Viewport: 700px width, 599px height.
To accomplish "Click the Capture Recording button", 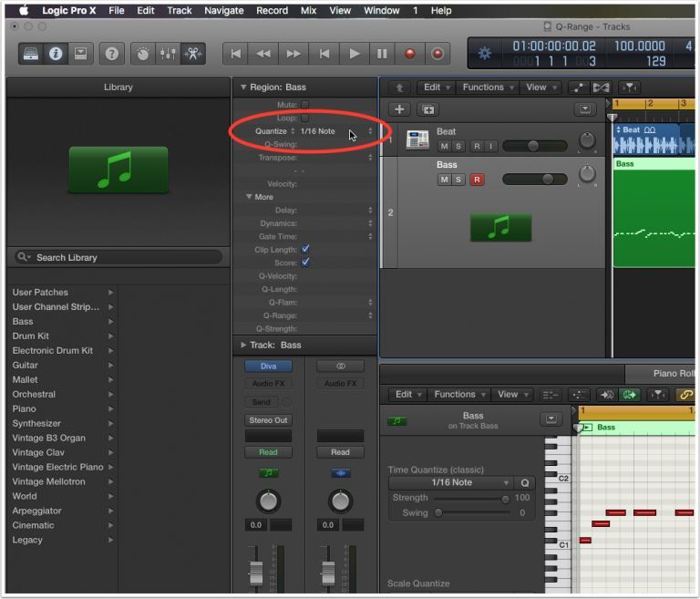I will 437,54.
